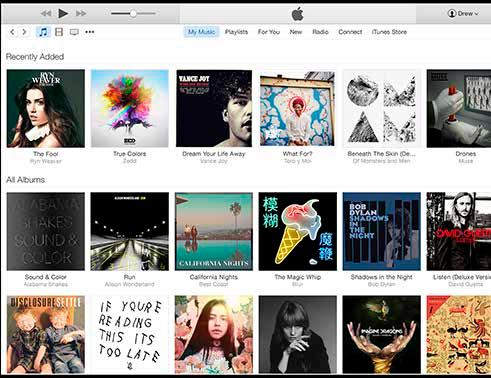The height and width of the screenshot is (378, 491).
Task: Open Beneath The Skin album cover
Action: [x=382, y=108]
